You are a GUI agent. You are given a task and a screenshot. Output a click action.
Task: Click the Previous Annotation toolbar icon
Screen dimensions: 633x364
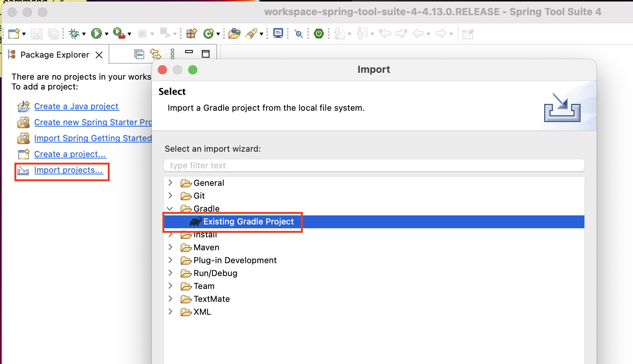362,34
